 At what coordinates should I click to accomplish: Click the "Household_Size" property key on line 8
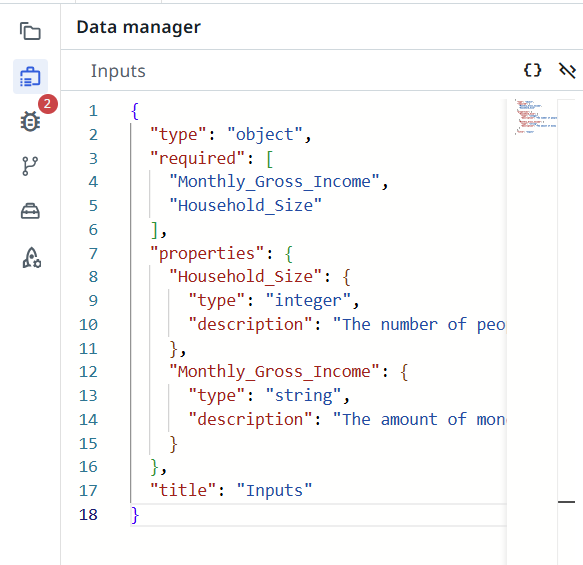click(x=245, y=277)
